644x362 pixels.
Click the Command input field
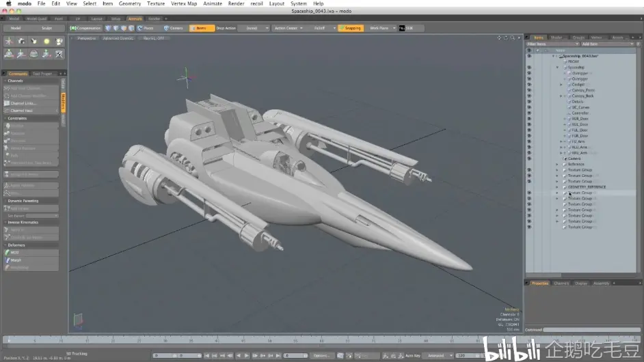(x=592, y=330)
